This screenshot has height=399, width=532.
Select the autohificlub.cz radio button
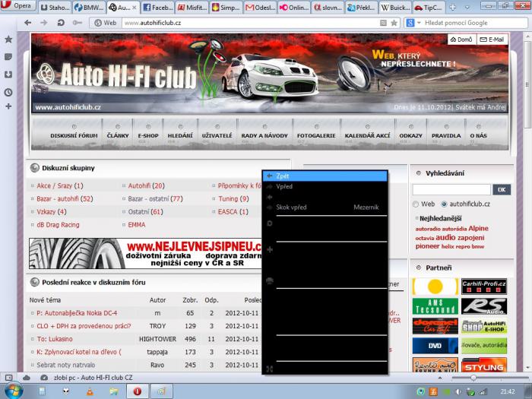click(x=444, y=204)
